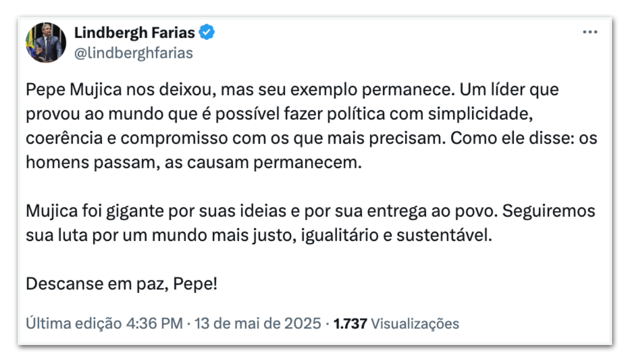Open Lindbergh Farias profile picture

tap(46, 42)
